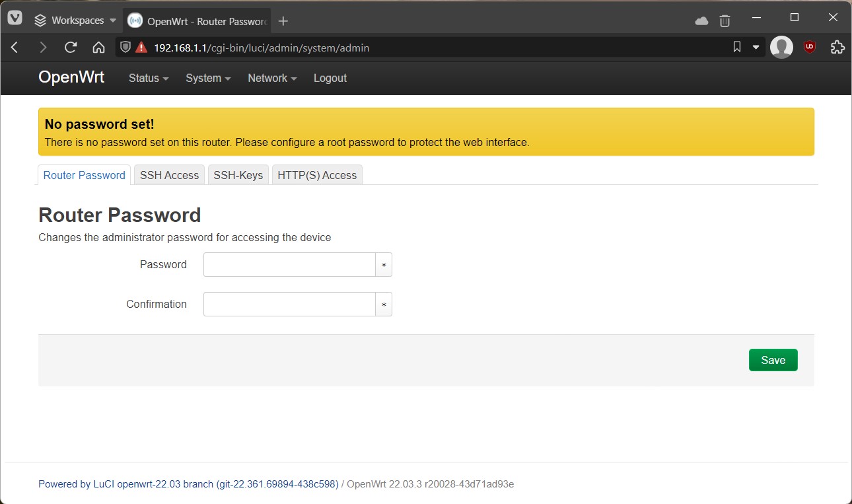Click Logout in the navbar
This screenshot has height=504, width=852.
click(330, 78)
